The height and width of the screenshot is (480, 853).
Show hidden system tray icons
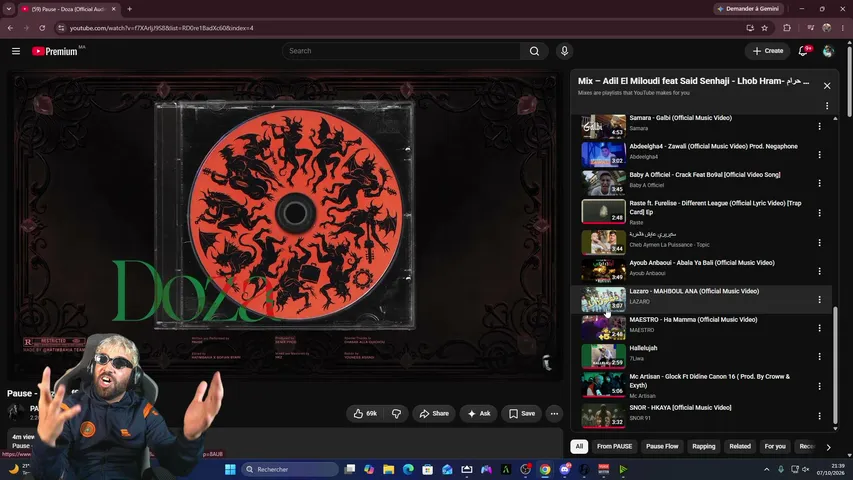(767, 469)
